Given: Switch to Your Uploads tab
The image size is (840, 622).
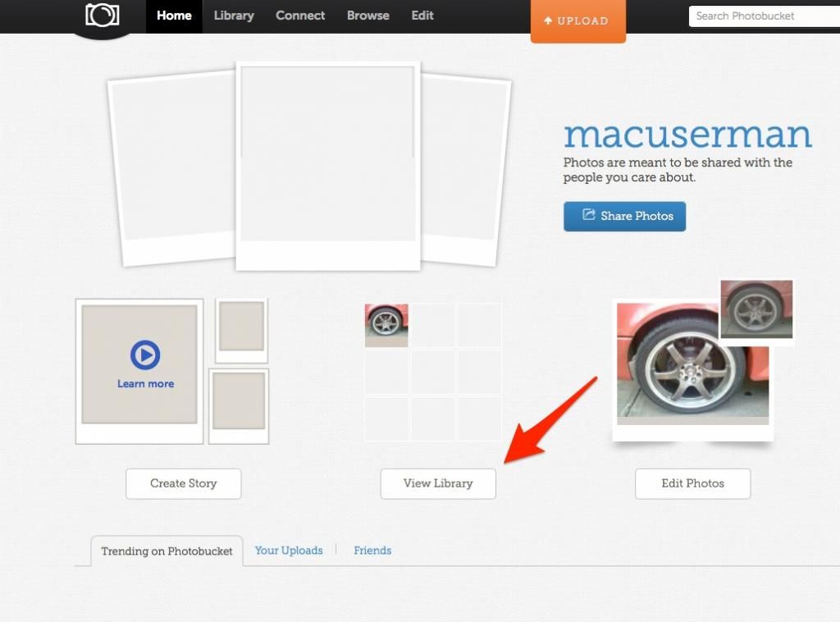Looking at the screenshot, I should [289, 551].
